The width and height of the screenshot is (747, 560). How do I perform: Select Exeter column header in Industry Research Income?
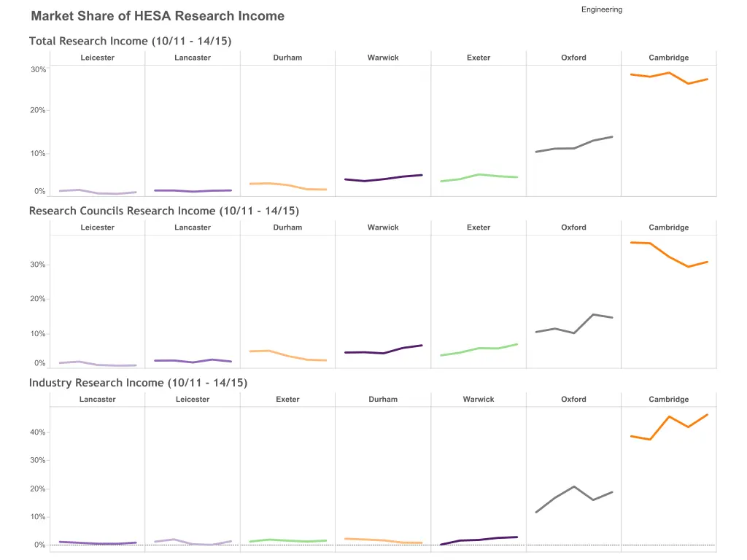click(x=287, y=400)
